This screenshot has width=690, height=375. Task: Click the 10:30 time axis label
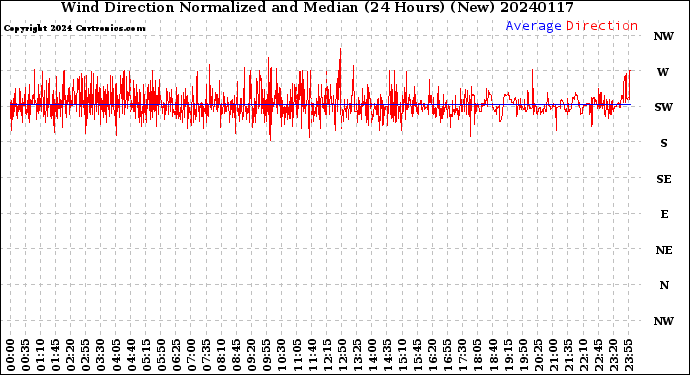click(282, 355)
